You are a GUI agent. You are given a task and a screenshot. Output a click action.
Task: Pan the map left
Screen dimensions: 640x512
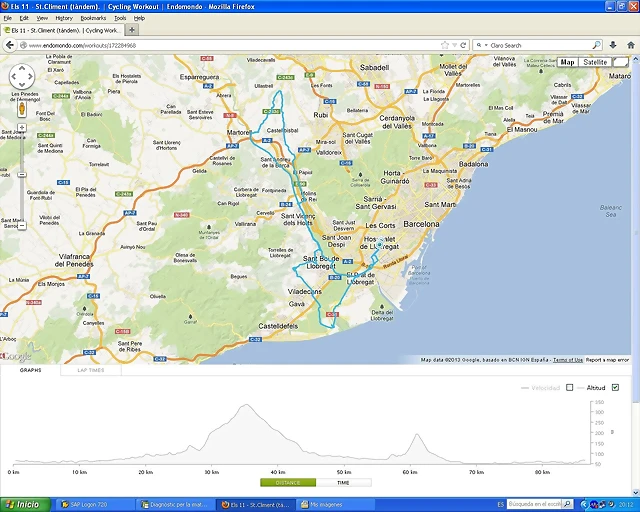click(x=14, y=76)
